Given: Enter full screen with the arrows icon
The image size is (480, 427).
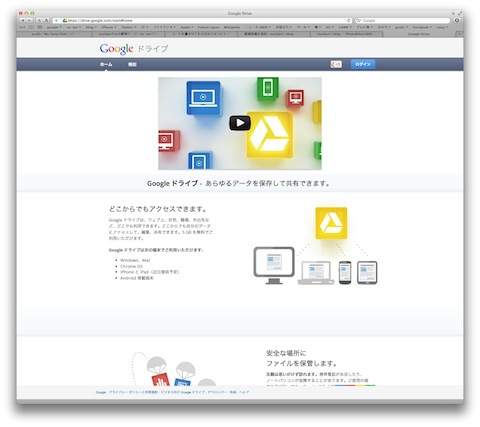Looking at the screenshot, I should tap(460, 13).
